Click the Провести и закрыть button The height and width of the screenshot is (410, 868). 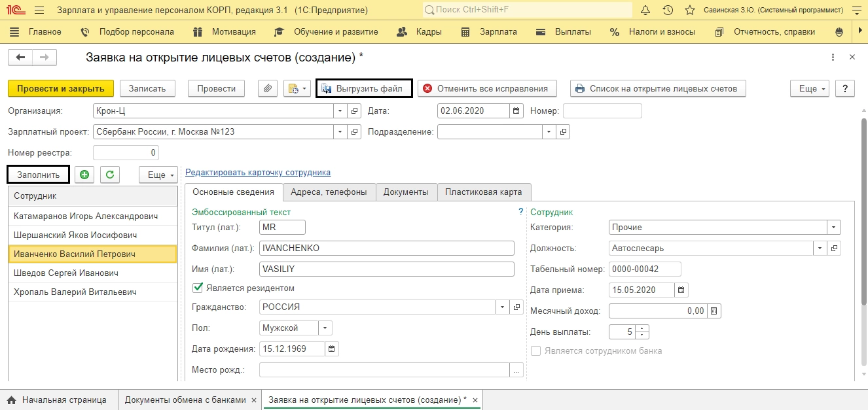click(x=61, y=88)
